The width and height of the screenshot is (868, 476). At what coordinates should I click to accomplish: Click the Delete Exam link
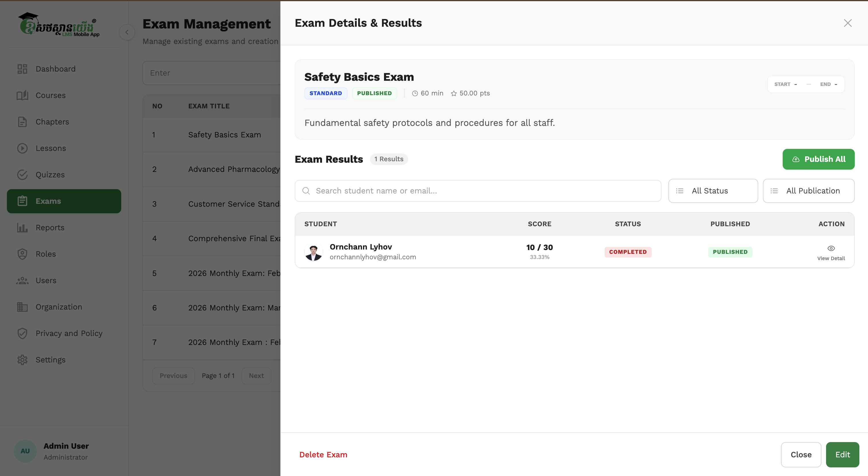(323, 454)
